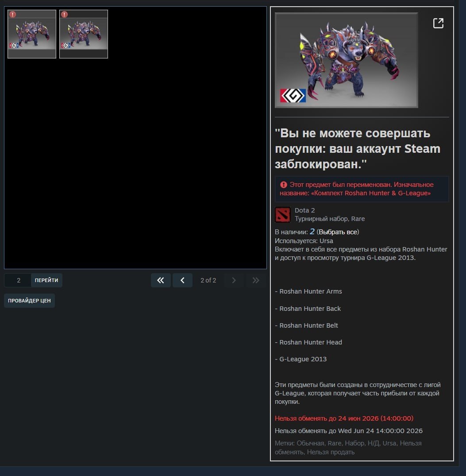466x476 pixels.
Task: Select the second Ursa item thumbnail
Action: point(84,34)
